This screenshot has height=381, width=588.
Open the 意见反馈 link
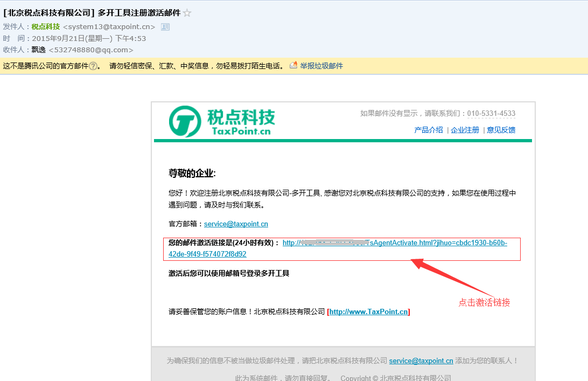tap(501, 130)
